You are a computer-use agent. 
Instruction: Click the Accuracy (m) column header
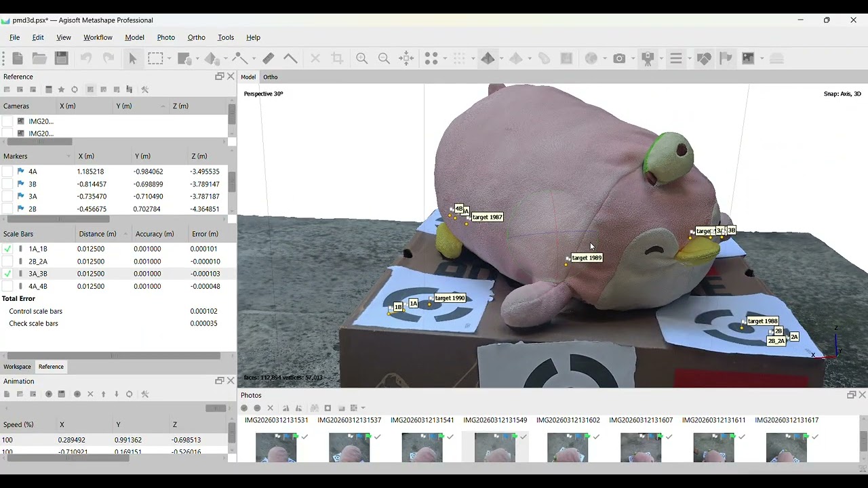pos(155,234)
